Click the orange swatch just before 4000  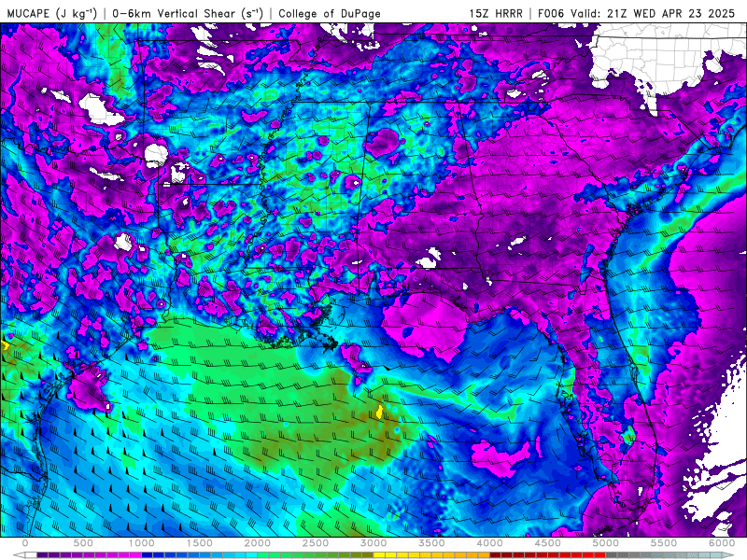484,554
